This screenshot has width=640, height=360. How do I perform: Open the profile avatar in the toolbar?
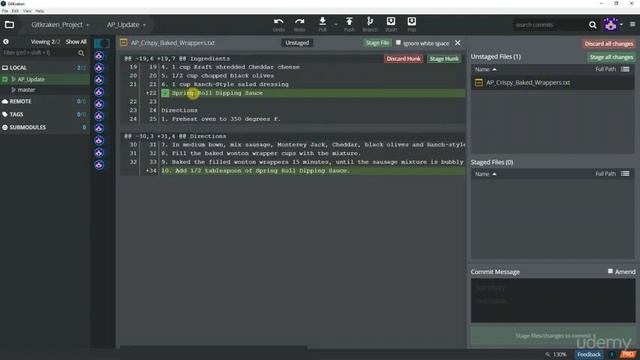click(x=611, y=24)
